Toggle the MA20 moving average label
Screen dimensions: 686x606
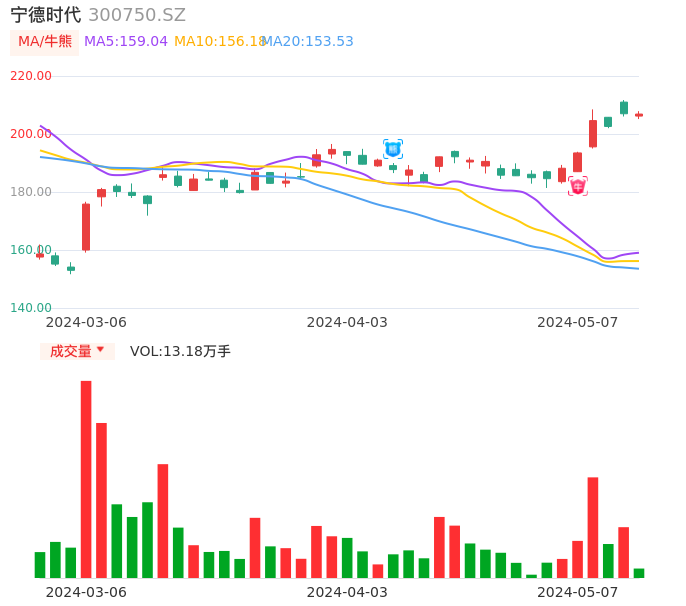coord(308,42)
